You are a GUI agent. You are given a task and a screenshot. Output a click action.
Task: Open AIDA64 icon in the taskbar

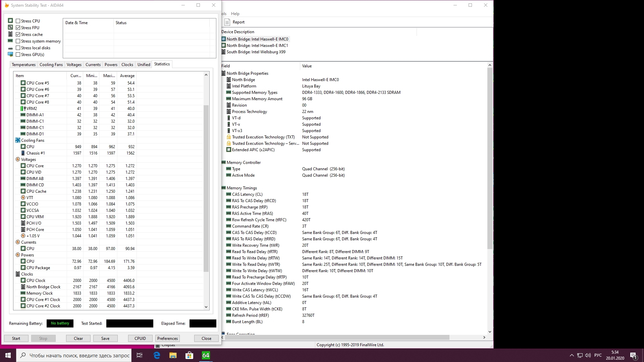click(x=206, y=355)
